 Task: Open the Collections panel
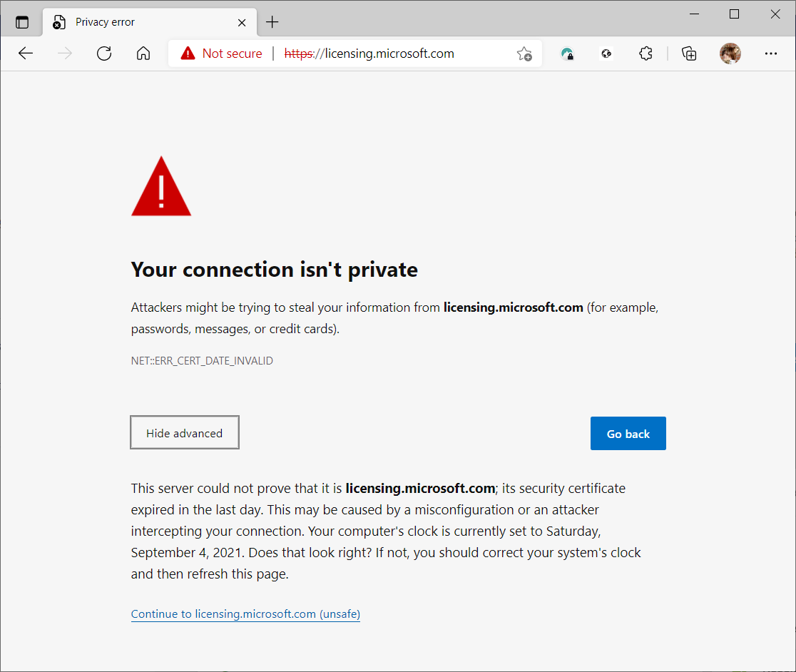[x=689, y=54]
